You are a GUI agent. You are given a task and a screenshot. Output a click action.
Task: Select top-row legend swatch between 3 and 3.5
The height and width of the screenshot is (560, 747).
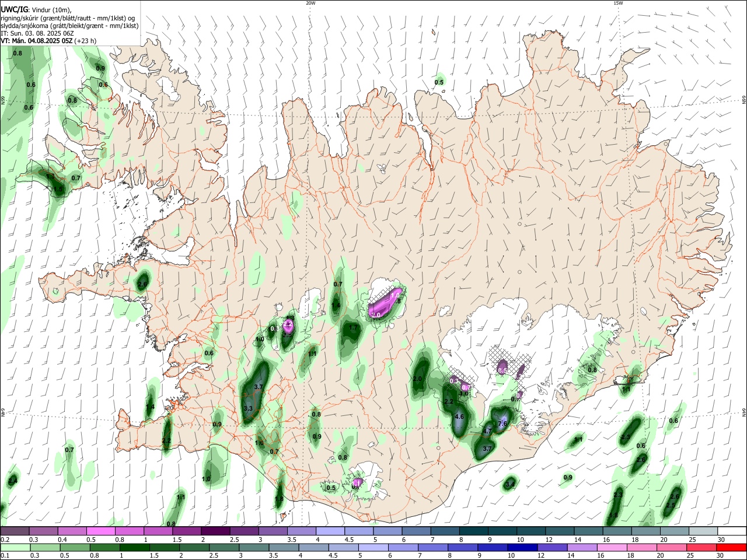pos(273,531)
